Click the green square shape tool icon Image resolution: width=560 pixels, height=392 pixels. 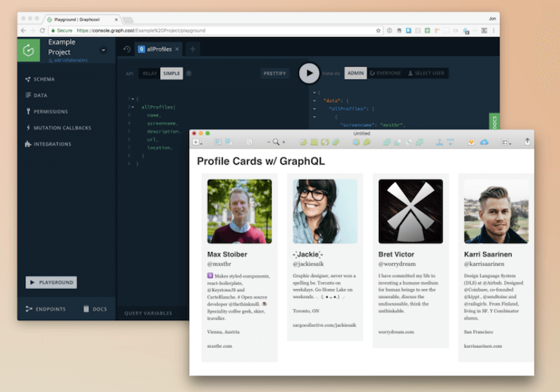314,142
